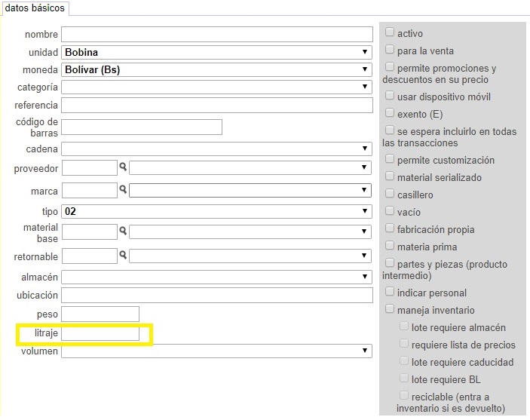Expand the moneda dropdown Bolívar (Bs)

click(216, 69)
